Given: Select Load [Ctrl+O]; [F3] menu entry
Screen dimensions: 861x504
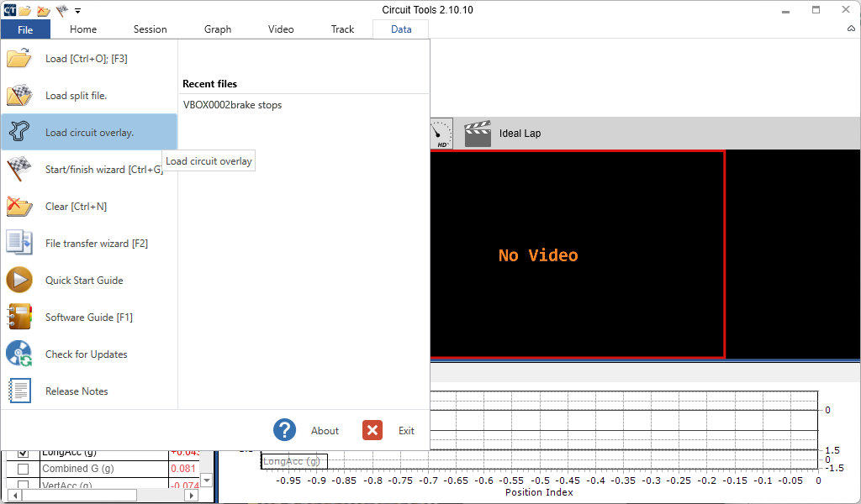Looking at the screenshot, I should click(x=89, y=58).
